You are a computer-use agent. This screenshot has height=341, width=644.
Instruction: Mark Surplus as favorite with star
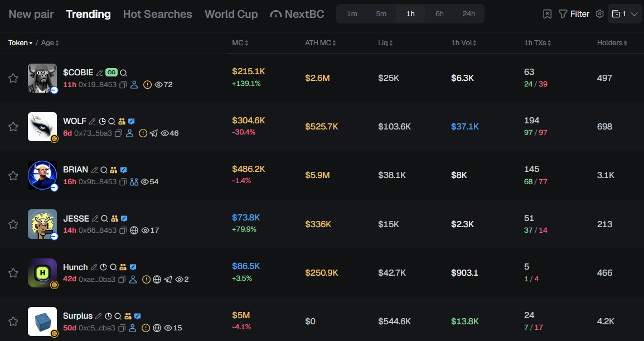point(13,321)
